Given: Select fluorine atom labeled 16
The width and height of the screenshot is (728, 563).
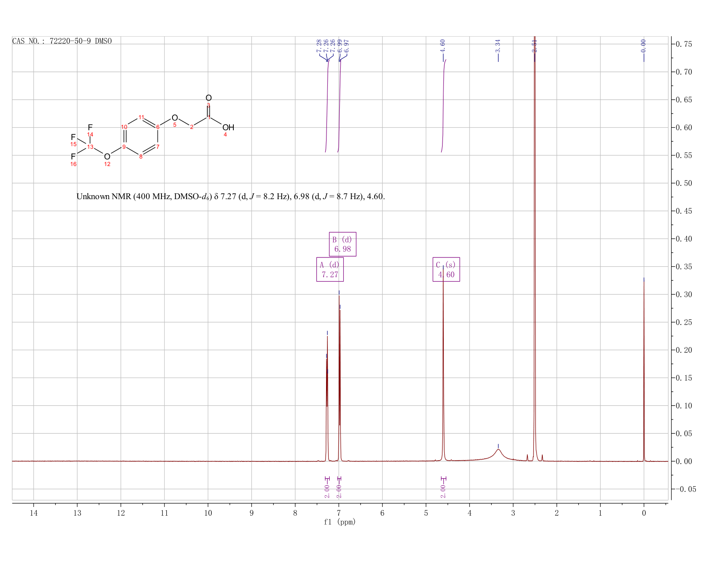Looking at the screenshot, I should (73, 157).
